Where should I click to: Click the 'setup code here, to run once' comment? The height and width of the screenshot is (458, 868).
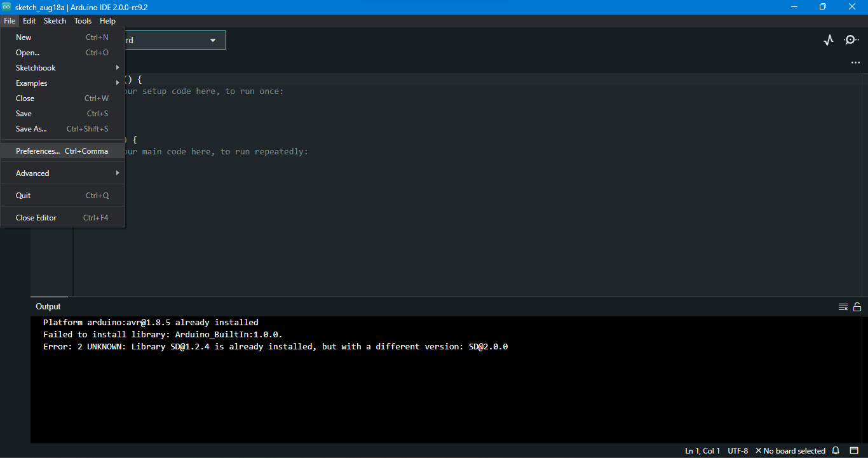pyautogui.click(x=213, y=91)
